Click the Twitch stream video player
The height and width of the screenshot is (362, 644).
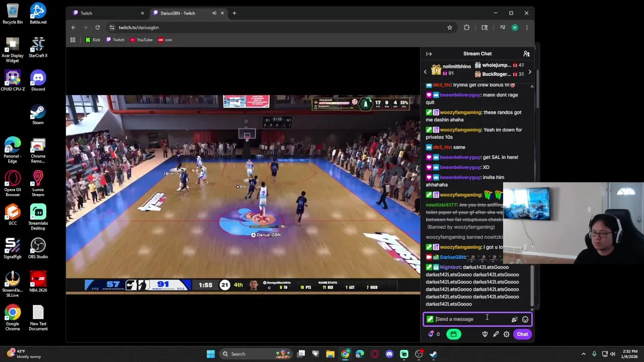tap(243, 194)
